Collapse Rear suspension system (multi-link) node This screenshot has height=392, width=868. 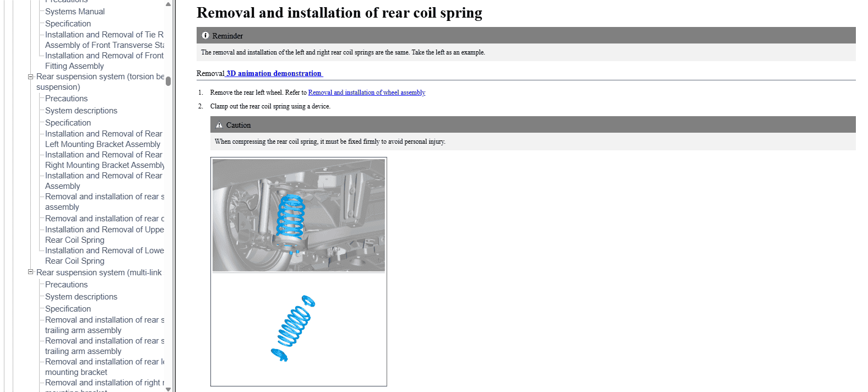[x=31, y=273]
